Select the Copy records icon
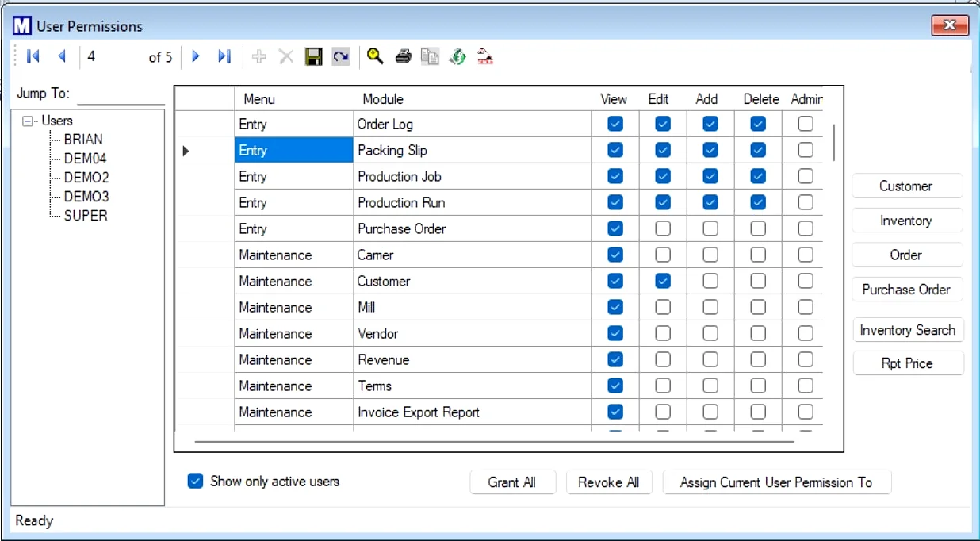 point(430,56)
